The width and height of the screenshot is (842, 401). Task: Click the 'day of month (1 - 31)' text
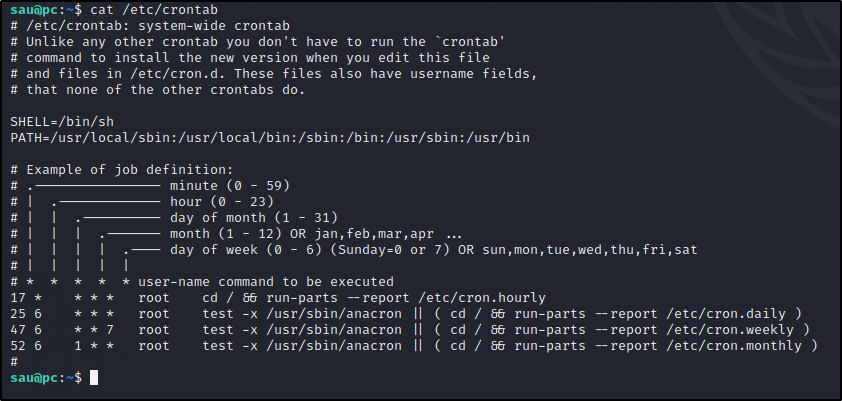[x=253, y=218]
